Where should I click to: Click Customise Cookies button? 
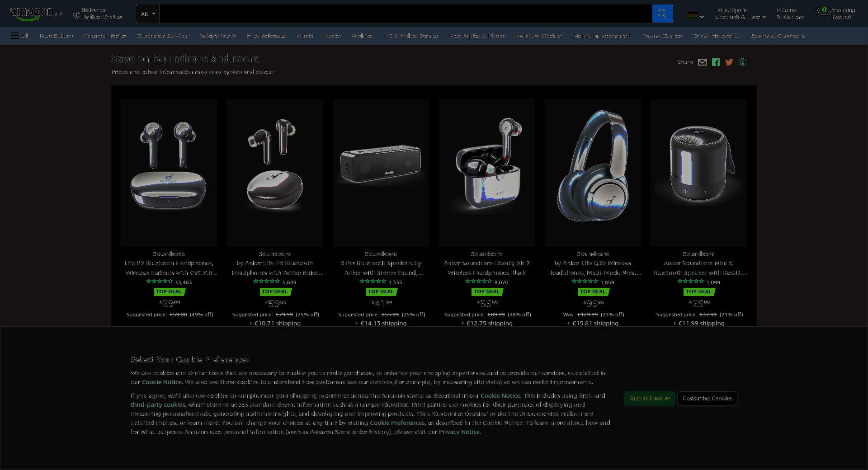708,398
